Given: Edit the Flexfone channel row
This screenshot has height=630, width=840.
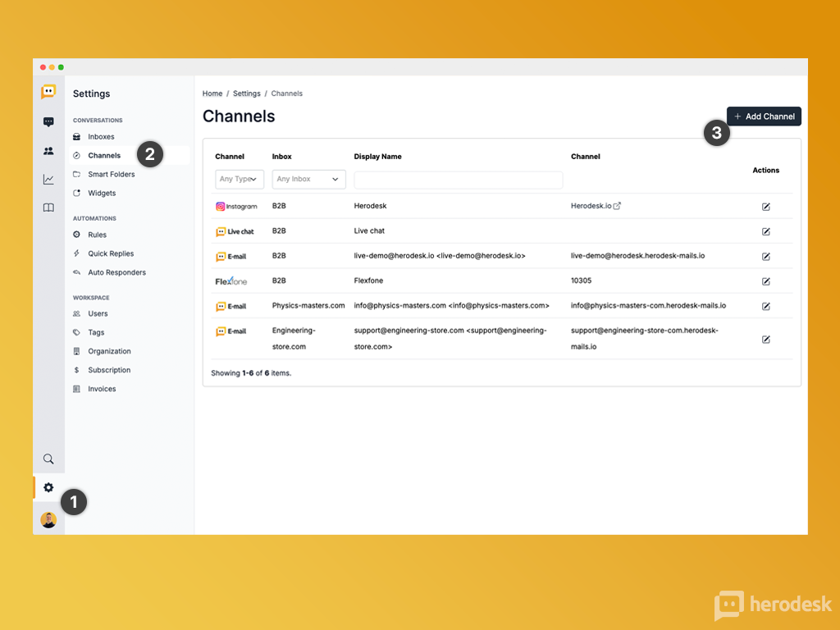Looking at the screenshot, I should pyautogui.click(x=766, y=281).
